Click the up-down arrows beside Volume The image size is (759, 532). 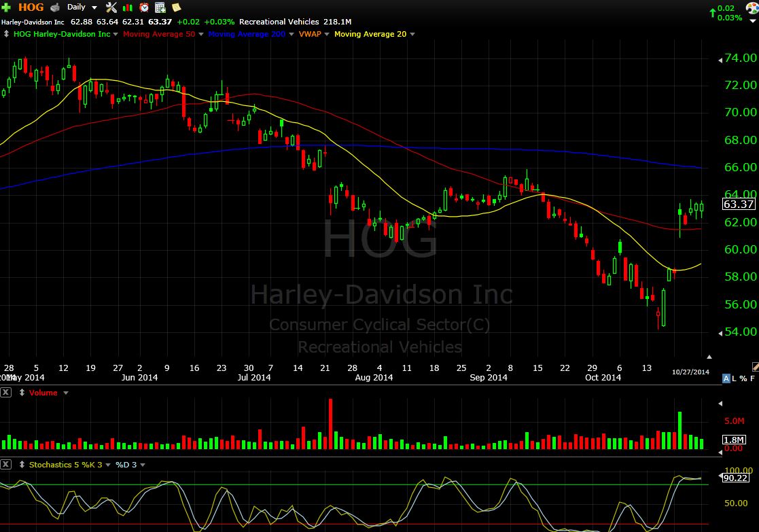coord(22,393)
